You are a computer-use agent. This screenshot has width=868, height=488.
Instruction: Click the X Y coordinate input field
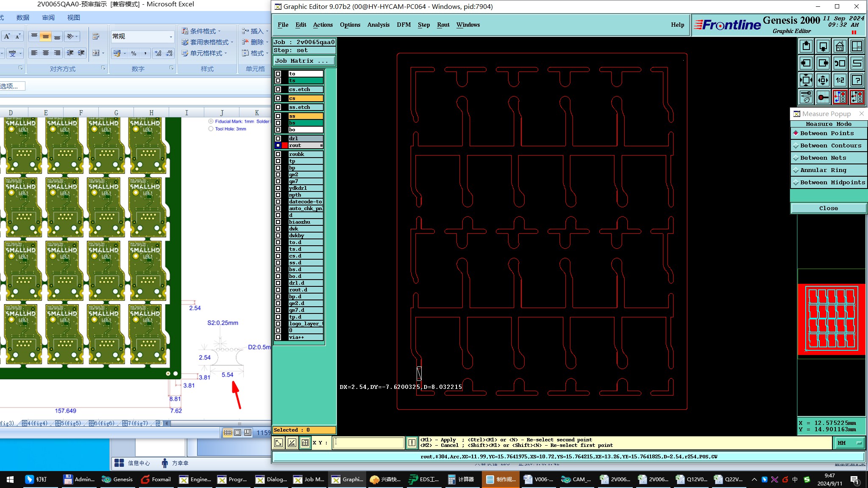coord(368,443)
